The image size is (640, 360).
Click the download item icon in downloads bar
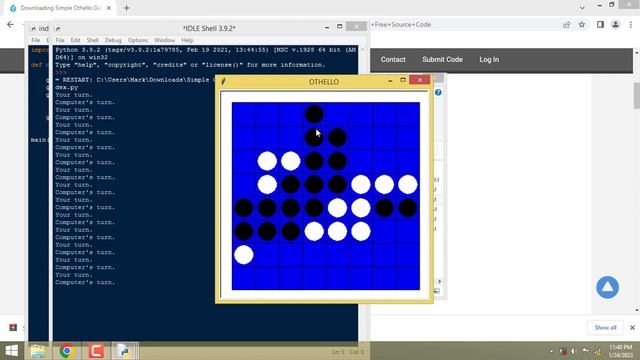[x=13, y=327]
